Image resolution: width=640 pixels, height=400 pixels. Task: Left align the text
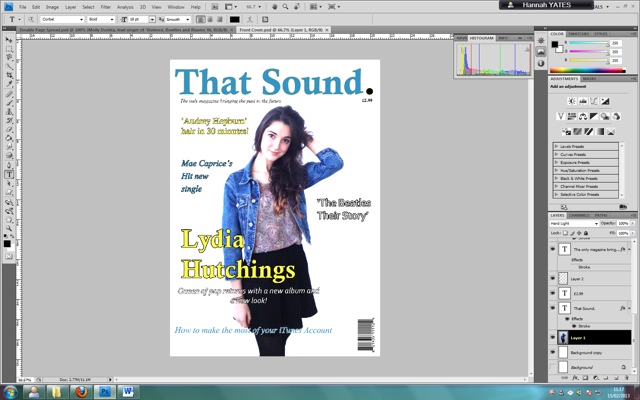[200, 19]
